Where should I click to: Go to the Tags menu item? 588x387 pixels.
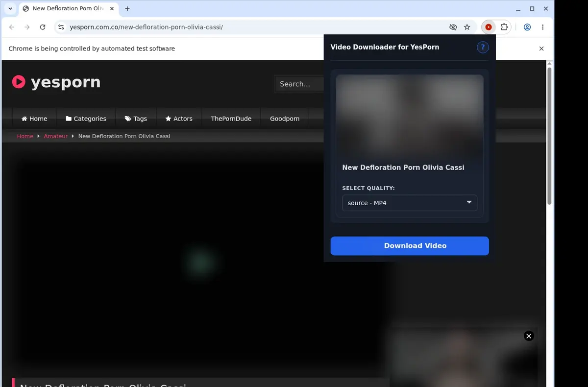(136, 119)
